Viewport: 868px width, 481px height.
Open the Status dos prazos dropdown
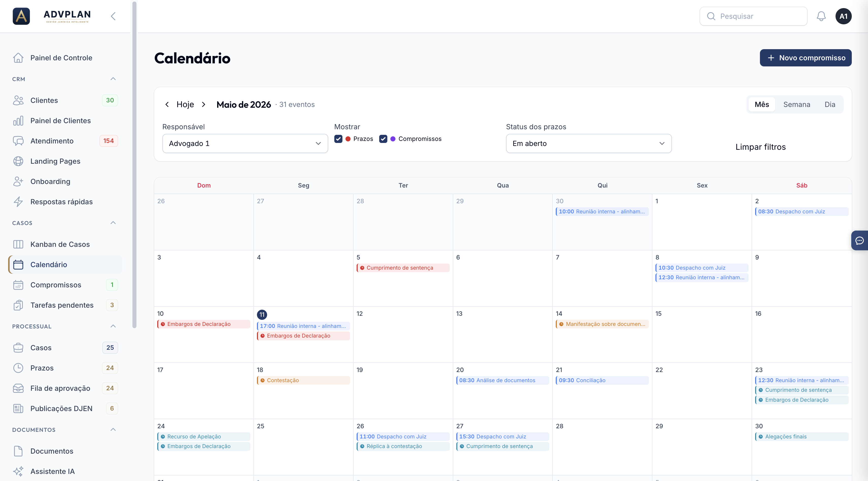pyautogui.click(x=589, y=143)
